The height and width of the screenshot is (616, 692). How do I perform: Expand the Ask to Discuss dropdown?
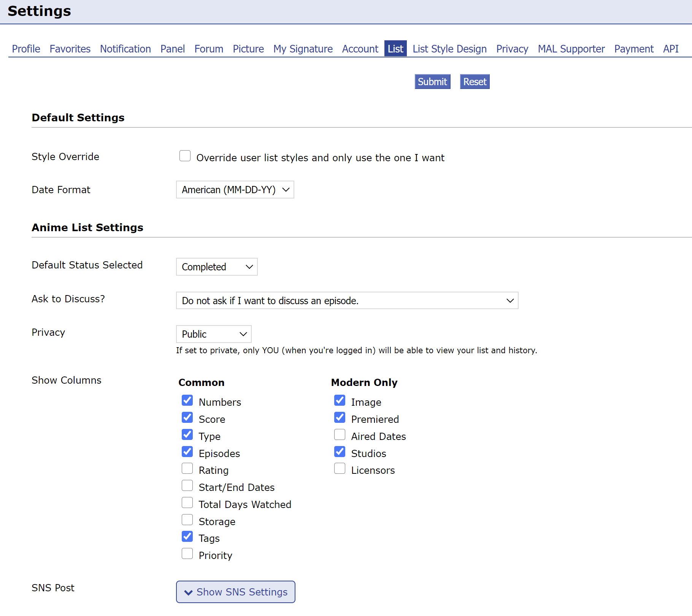pos(347,301)
